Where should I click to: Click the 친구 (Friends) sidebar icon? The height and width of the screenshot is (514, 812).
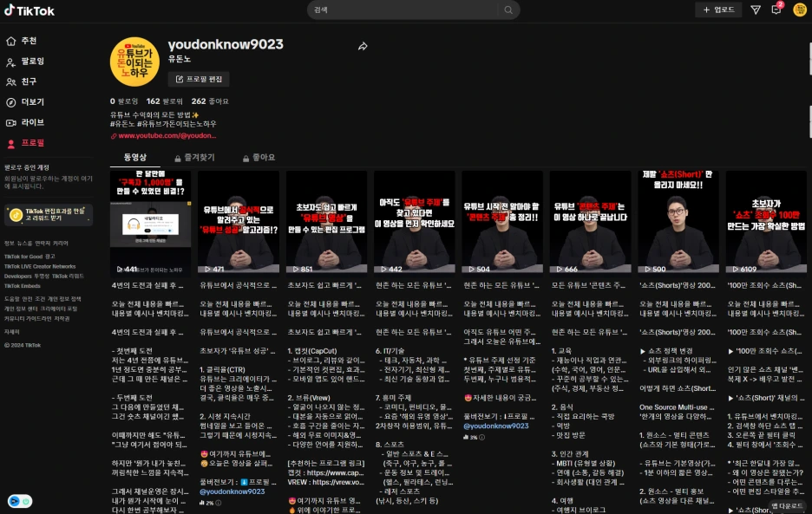29,81
